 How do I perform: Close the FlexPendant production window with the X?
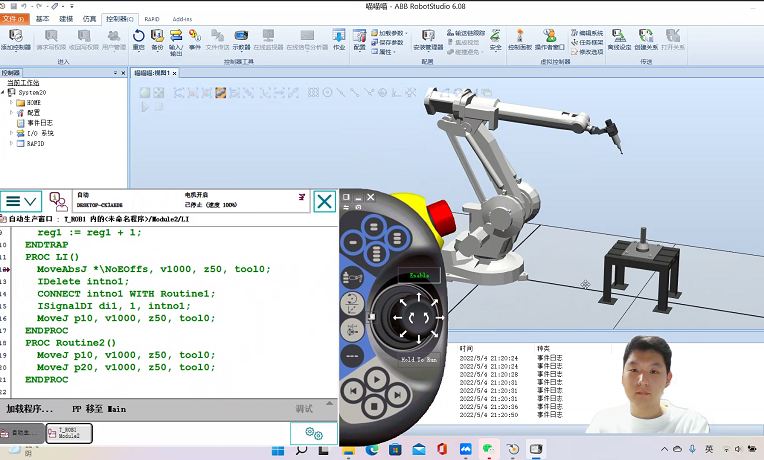(x=325, y=201)
